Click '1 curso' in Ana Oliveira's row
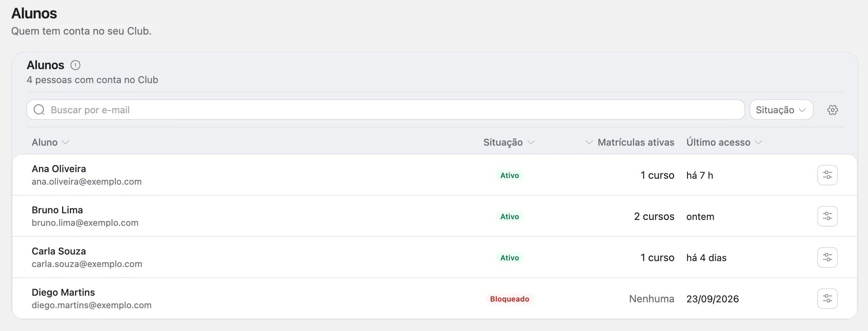Viewport: 868px width, 331px height. pyautogui.click(x=657, y=175)
